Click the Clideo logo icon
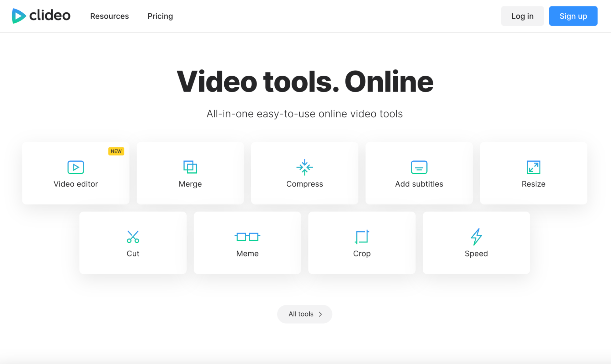Image resolution: width=611 pixels, height=364 pixels. [18, 16]
